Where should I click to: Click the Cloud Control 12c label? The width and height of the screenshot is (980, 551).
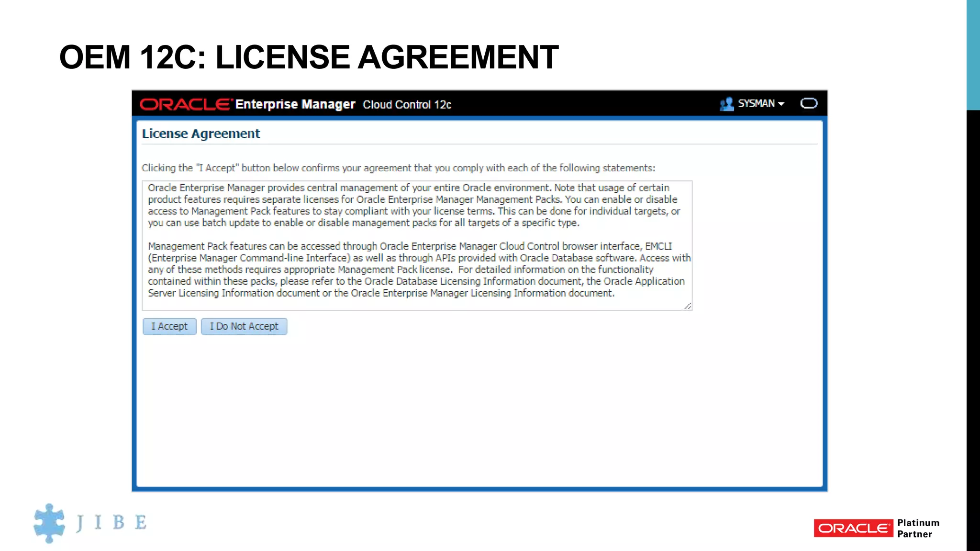pyautogui.click(x=407, y=105)
